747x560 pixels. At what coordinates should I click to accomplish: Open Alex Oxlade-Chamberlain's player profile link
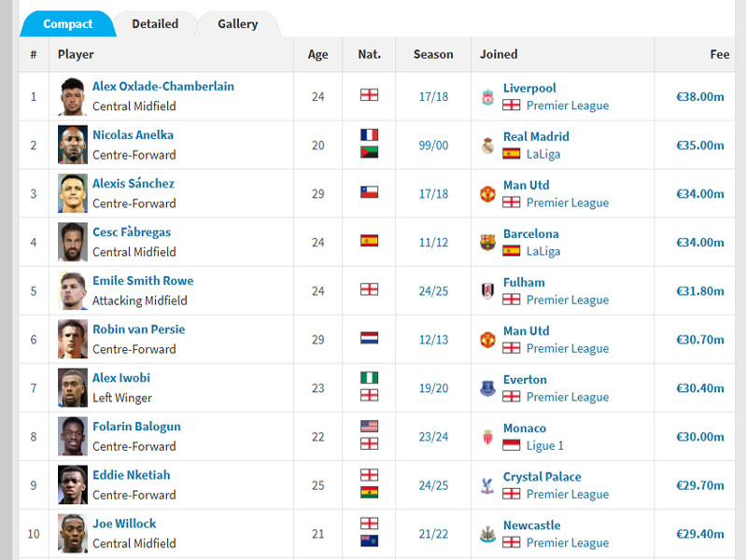(163, 87)
